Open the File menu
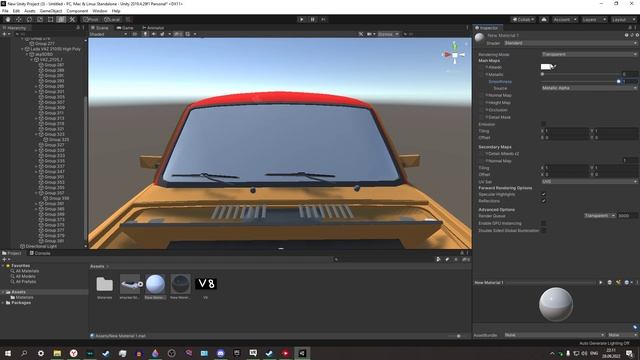 (x=5, y=11)
